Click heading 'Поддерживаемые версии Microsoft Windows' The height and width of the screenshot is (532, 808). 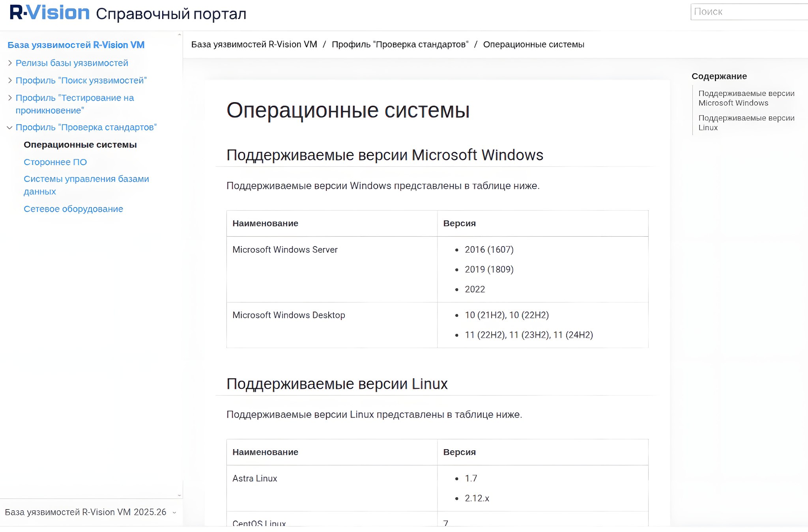pos(385,155)
